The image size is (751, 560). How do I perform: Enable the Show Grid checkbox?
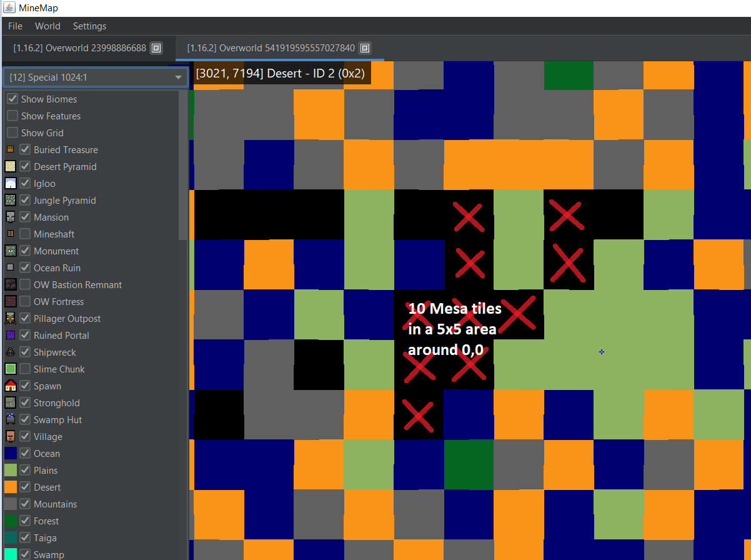point(13,132)
